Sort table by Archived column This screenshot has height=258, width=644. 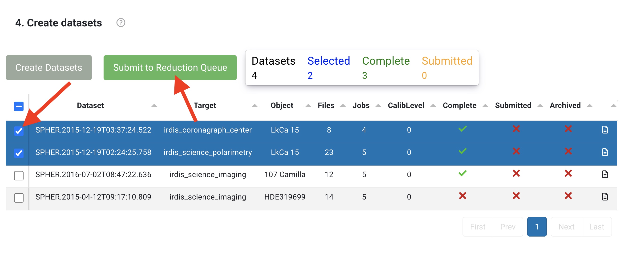[x=589, y=106]
